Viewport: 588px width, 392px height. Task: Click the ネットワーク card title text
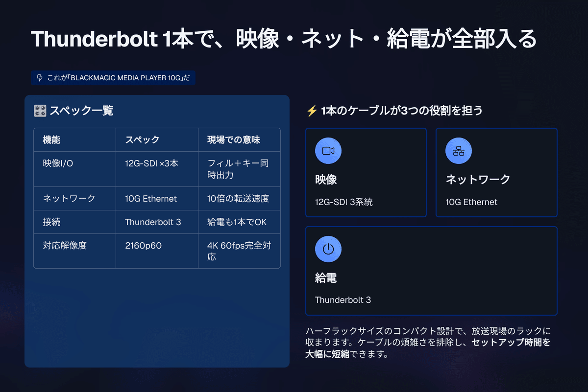[x=478, y=180]
